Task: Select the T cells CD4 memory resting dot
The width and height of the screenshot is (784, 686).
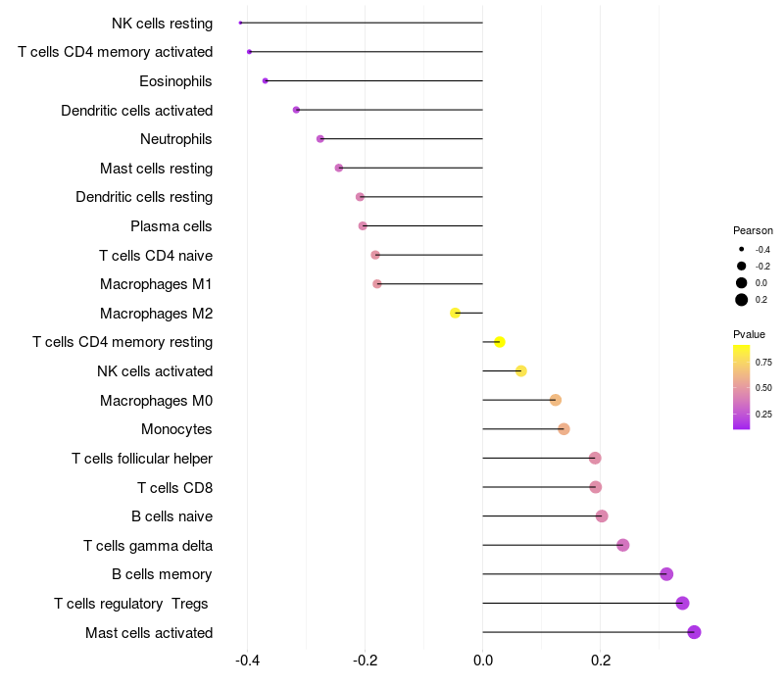Action: pyautogui.click(x=500, y=342)
